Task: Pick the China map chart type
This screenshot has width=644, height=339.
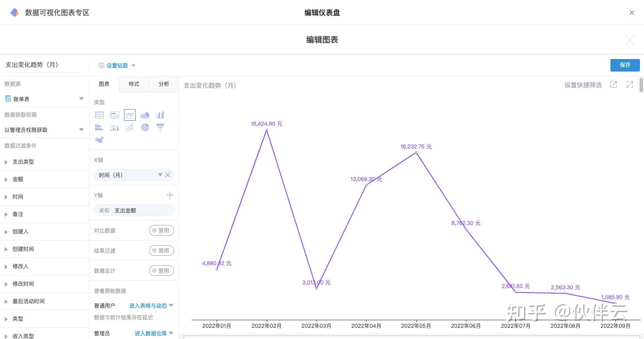Action: [99, 140]
